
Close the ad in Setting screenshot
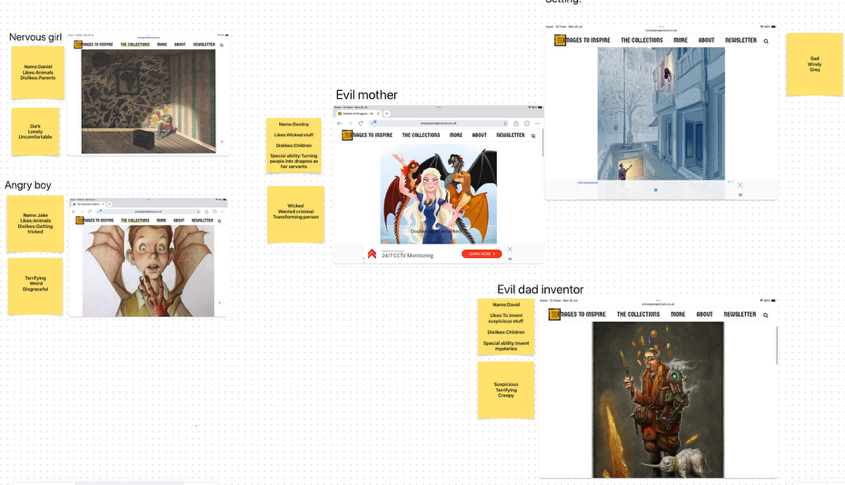click(740, 185)
